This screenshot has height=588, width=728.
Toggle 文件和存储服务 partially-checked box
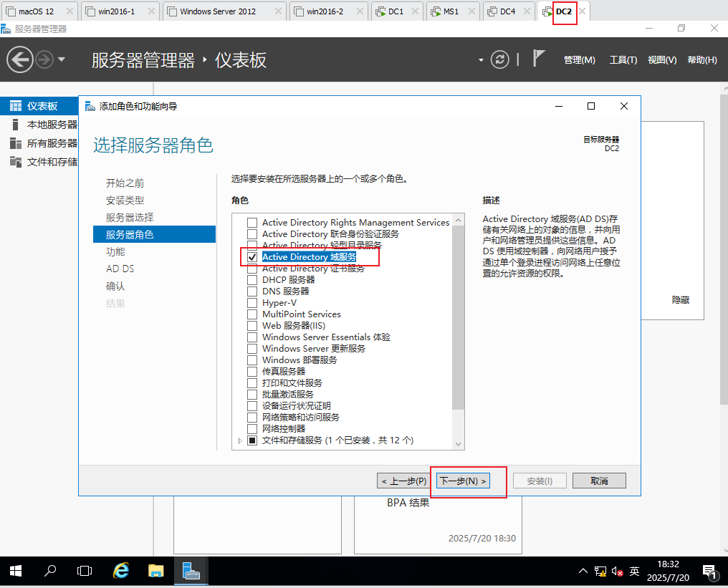(252, 440)
